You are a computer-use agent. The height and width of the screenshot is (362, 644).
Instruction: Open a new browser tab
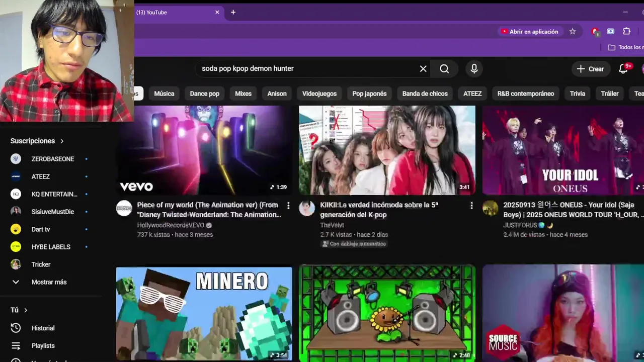(233, 12)
